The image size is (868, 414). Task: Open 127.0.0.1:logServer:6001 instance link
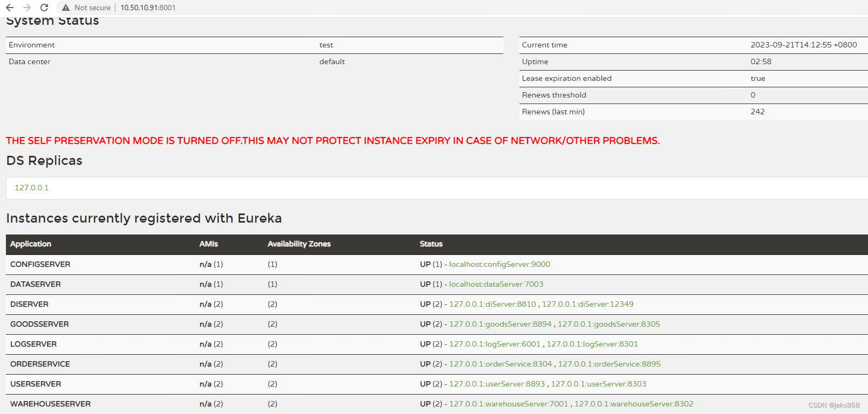(x=495, y=344)
